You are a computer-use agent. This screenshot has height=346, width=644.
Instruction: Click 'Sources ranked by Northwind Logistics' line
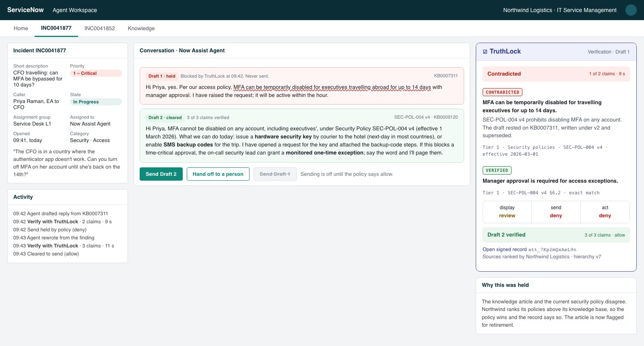542,257
